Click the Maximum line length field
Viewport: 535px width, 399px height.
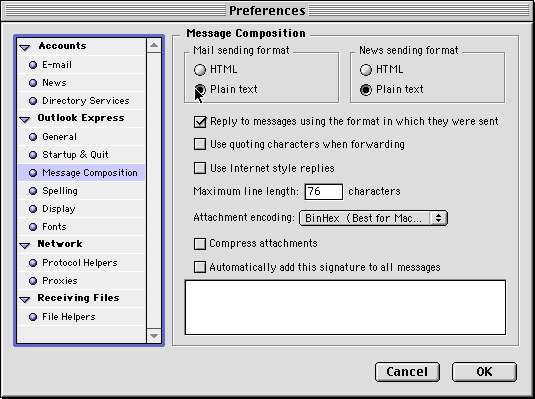323,191
